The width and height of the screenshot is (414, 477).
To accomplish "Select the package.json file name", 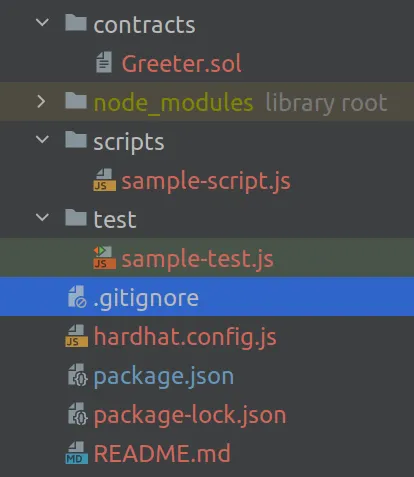I will 164,377.
